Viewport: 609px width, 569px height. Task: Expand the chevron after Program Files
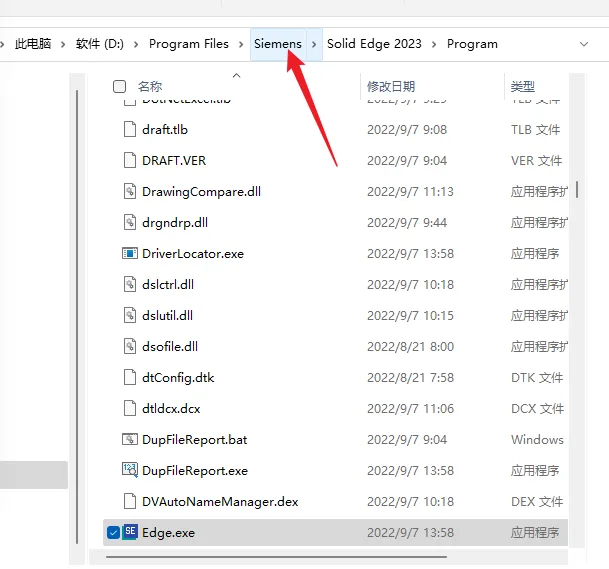point(241,44)
